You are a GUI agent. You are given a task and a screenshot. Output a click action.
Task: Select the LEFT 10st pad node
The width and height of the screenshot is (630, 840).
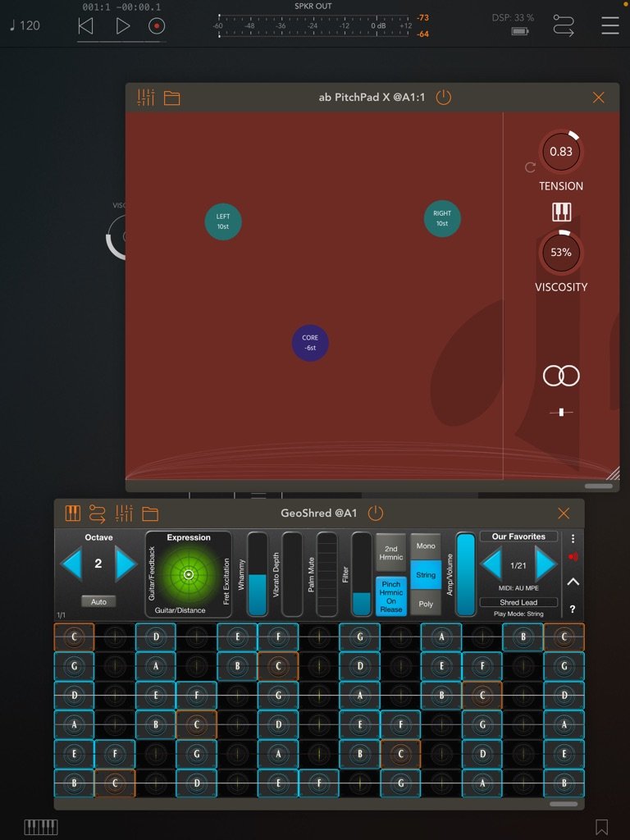[x=223, y=221]
